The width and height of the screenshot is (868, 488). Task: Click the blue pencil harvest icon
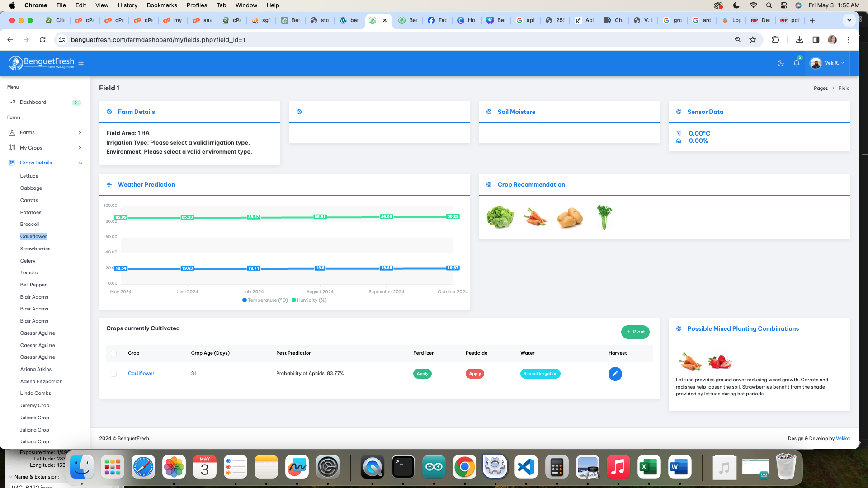(615, 374)
